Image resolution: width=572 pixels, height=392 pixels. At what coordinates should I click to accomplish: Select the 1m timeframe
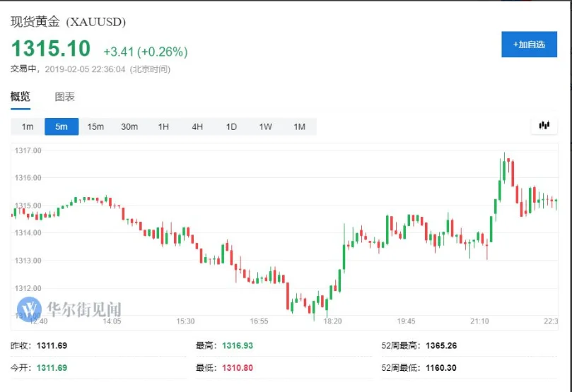(x=28, y=126)
